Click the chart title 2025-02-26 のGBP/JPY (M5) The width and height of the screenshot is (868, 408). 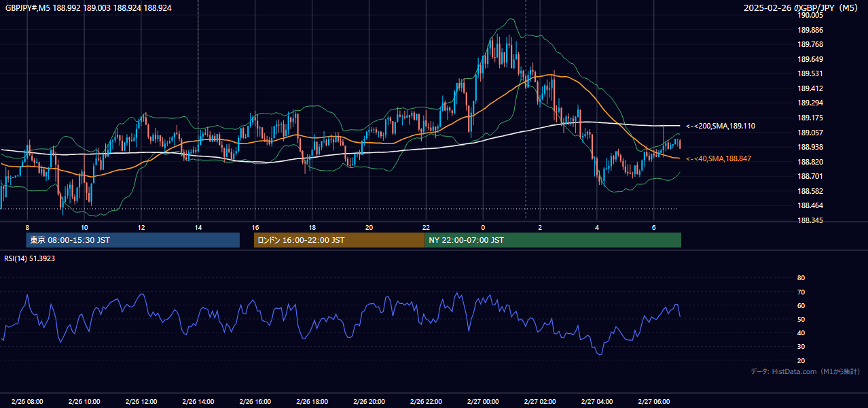pyautogui.click(x=802, y=7)
